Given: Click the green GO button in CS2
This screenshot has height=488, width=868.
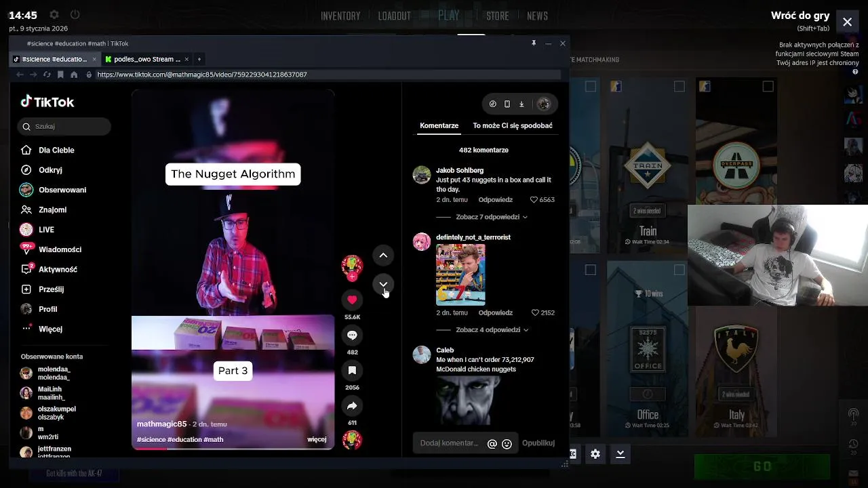Looking at the screenshot, I should coord(762,466).
